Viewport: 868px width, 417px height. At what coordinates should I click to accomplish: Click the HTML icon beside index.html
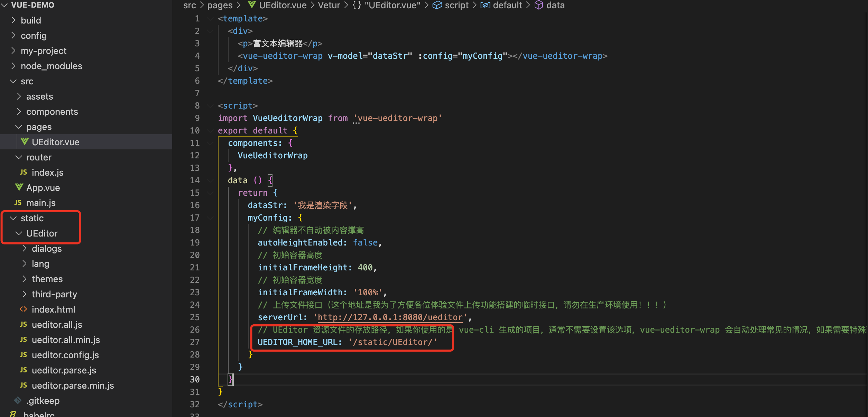click(x=24, y=309)
